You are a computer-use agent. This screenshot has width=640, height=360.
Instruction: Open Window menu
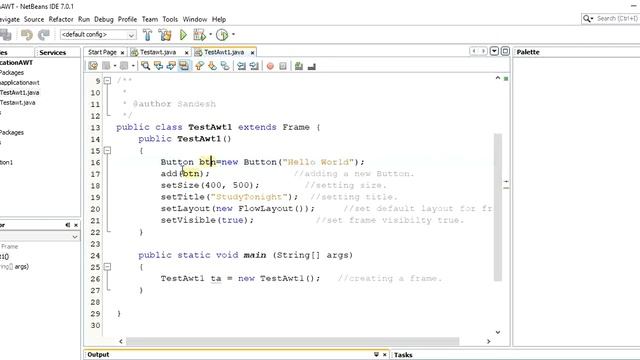[195, 19]
